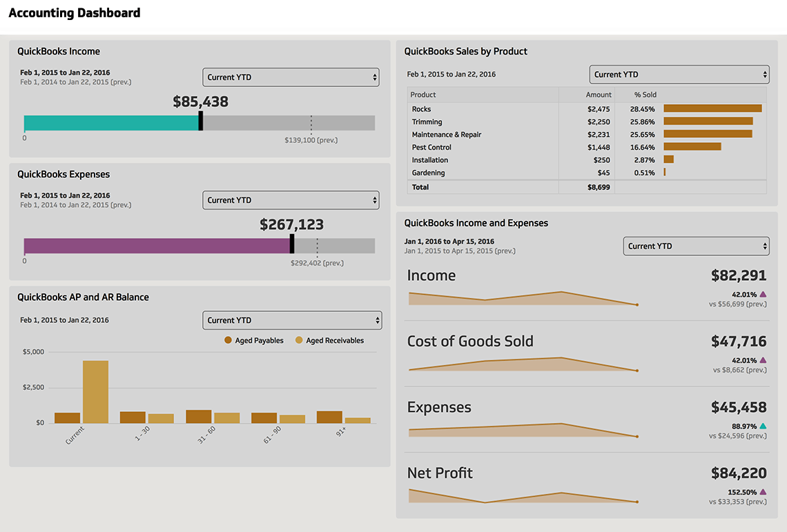
Task: Click the Income sparkline chart
Action: click(x=523, y=298)
